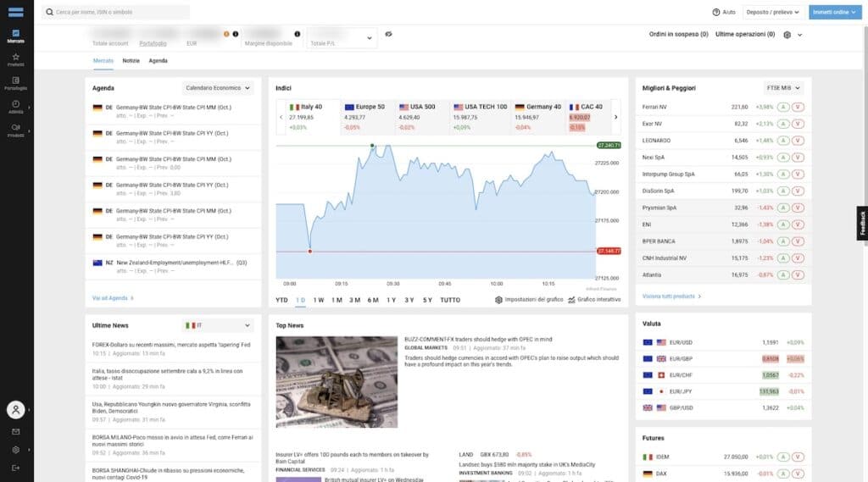Image resolution: width=868 pixels, height=482 pixels.
Task: Expand the Deposito / prelievo dropdown
Action: [x=772, y=12]
